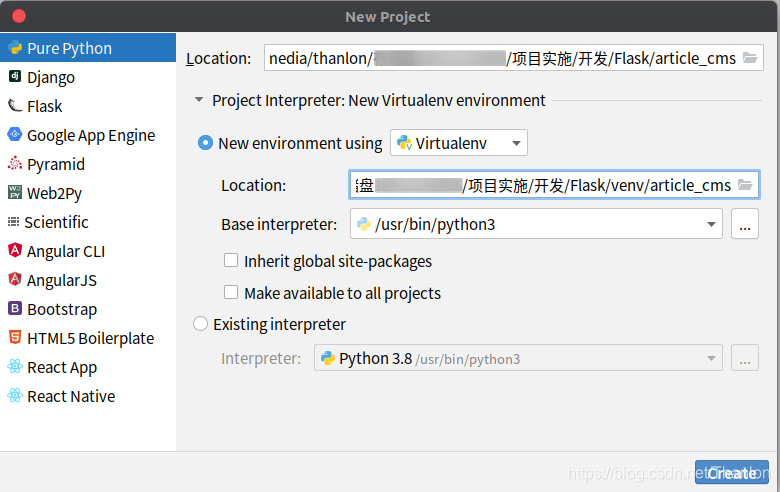Click the Web2Py icon
Viewport: 780px width, 492px height.
tap(15, 192)
